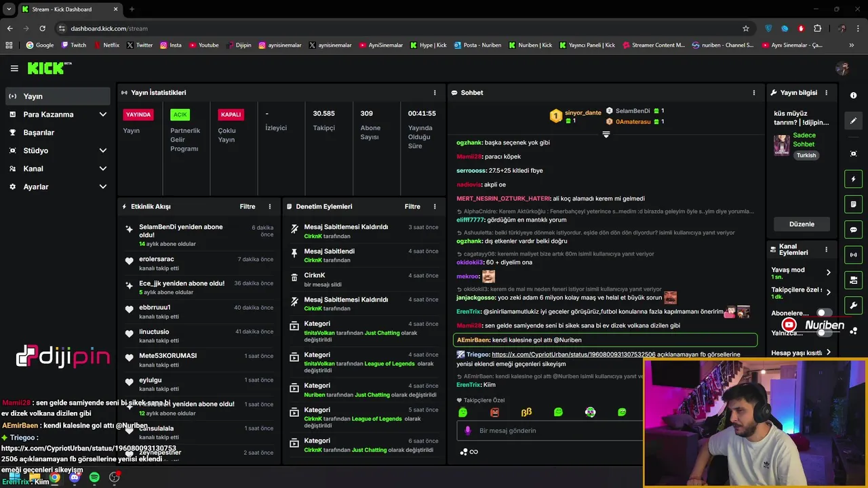868x488 pixels.
Task: Click 'erolersarac' follower entry
Action: click(x=199, y=264)
